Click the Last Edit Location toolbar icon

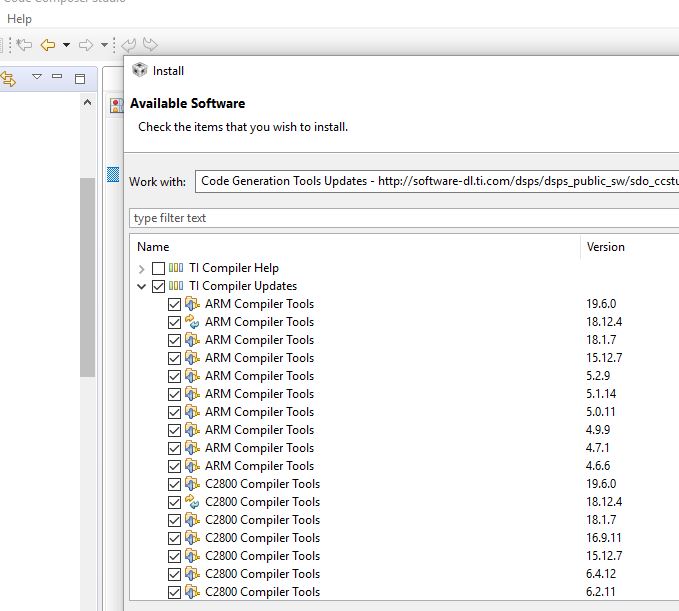coord(24,45)
